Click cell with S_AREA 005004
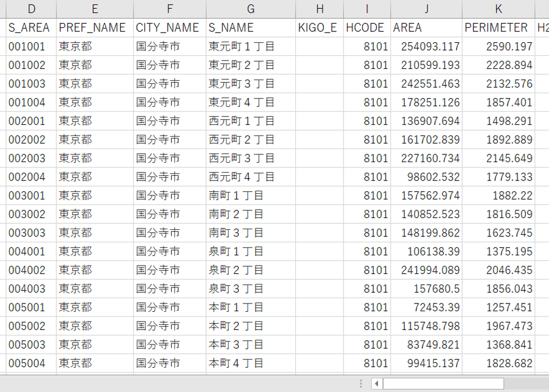Viewport: 549px width, 392px height. (31, 363)
